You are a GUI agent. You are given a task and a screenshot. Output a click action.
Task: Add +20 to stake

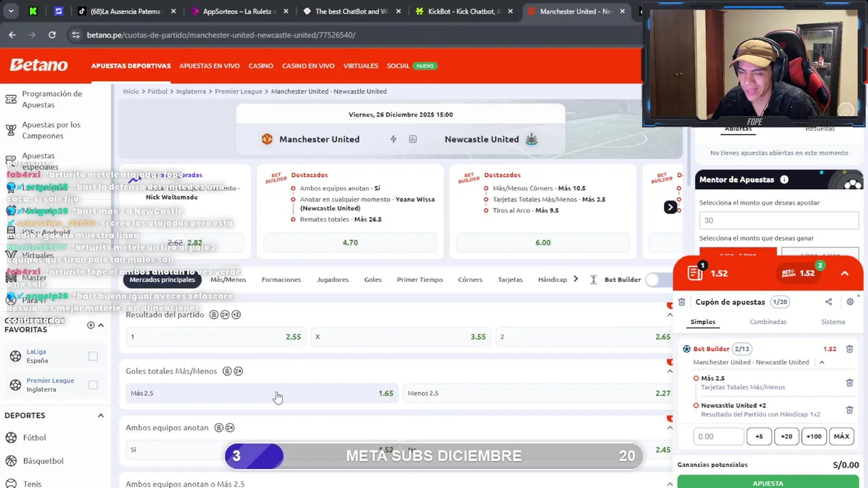[787, 436]
